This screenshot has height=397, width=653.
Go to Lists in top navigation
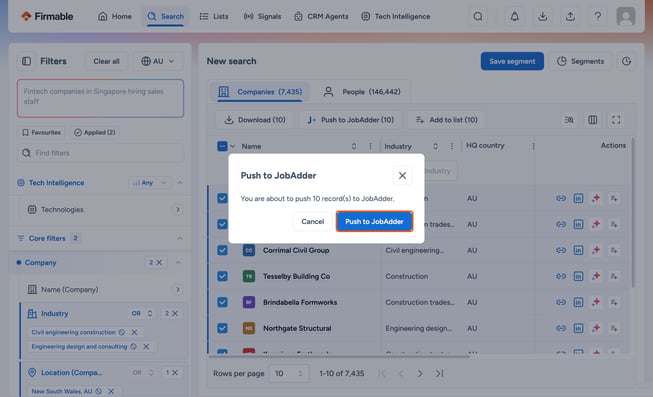(214, 16)
